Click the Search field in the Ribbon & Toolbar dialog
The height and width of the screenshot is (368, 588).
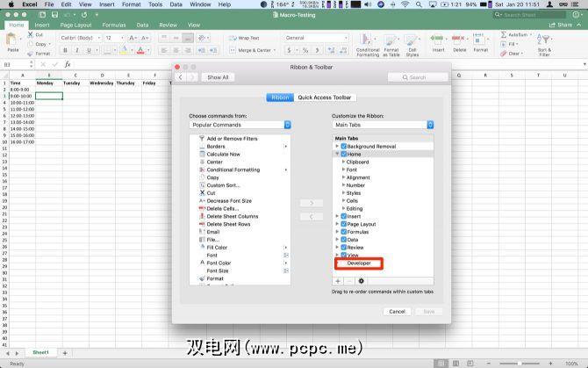pos(418,77)
